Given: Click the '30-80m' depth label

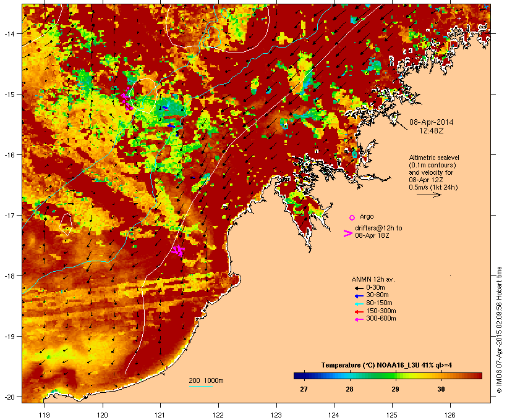Looking at the screenshot, I should click(x=377, y=295).
